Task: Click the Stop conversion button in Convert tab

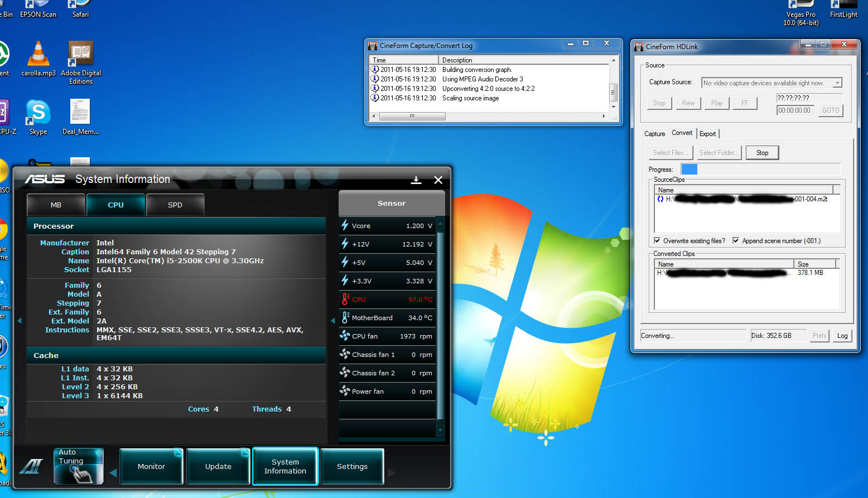Action: coord(762,153)
